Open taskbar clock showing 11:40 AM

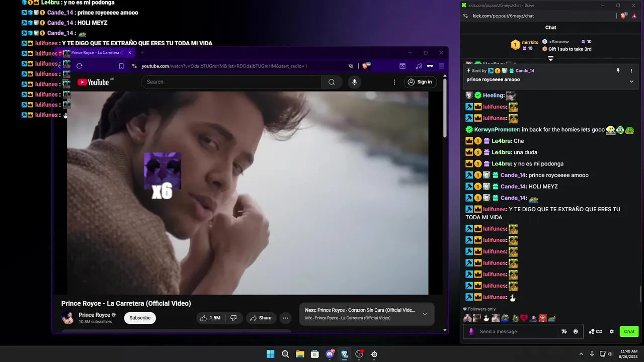coord(629,354)
